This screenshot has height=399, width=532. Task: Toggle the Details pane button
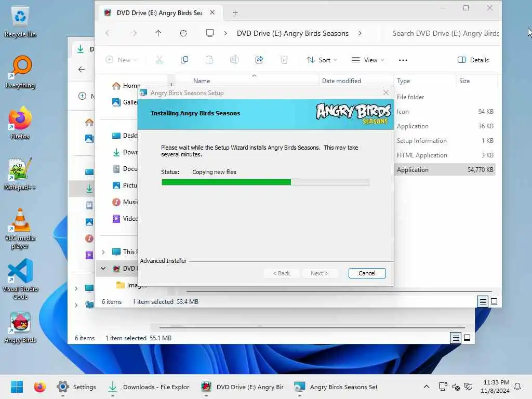coord(473,60)
